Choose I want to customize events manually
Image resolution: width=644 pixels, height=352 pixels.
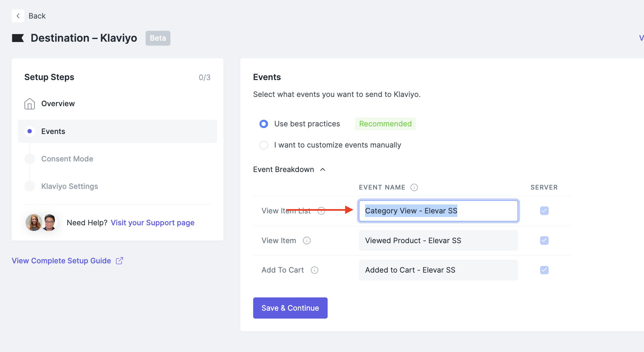pyautogui.click(x=263, y=145)
